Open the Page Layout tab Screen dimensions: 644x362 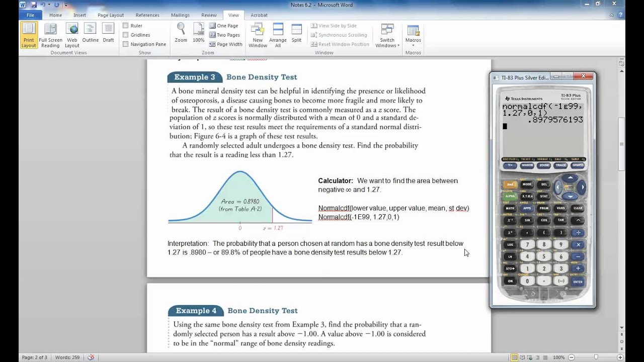point(110,15)
